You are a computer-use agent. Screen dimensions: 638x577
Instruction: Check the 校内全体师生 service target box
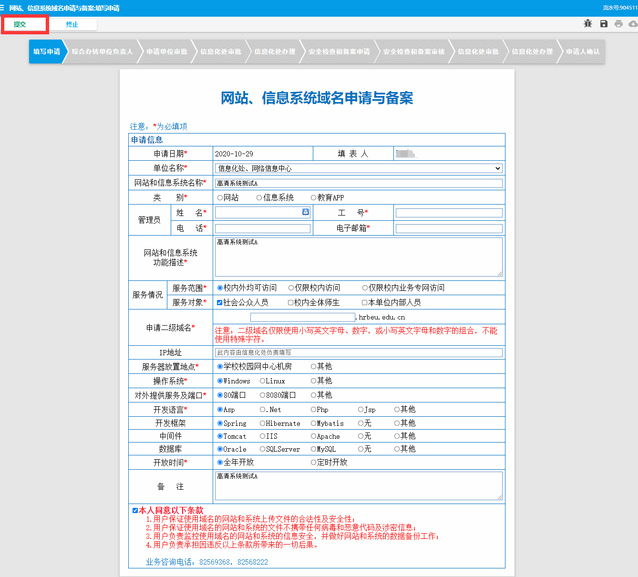[292, 301]
